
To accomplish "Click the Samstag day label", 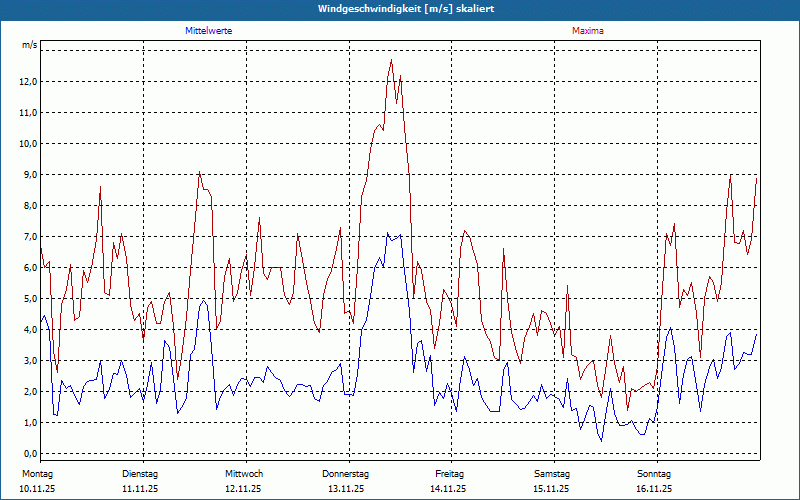I will [552, 474].
